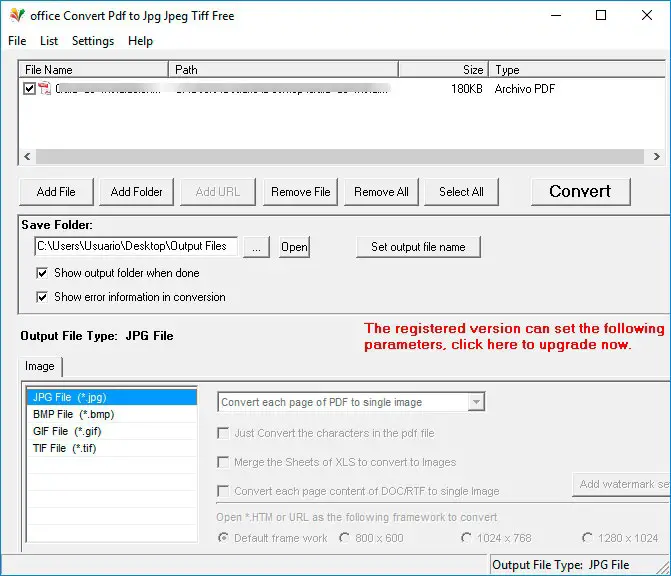Click the file list horizontal scrollbar track

[340, 156]
